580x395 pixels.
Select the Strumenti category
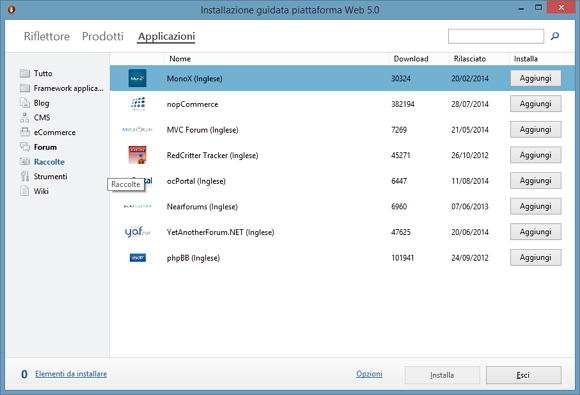50,176
